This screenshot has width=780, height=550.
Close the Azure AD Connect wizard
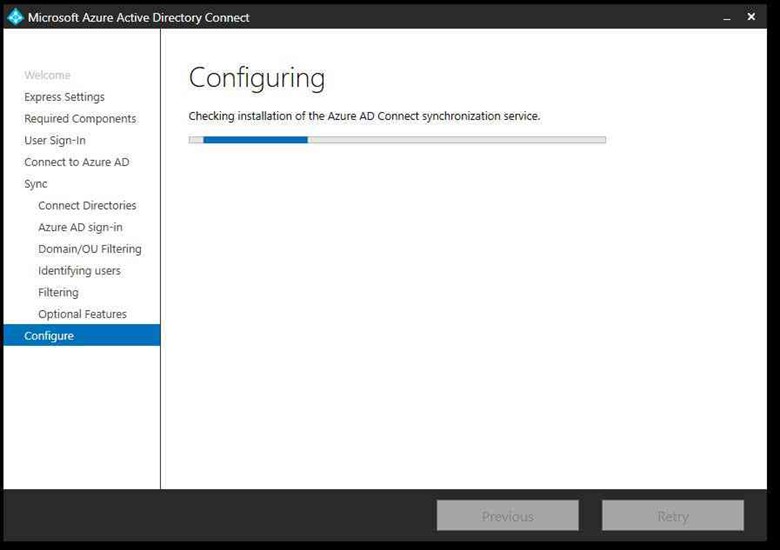pyautogui.click(x=751, y=17)
